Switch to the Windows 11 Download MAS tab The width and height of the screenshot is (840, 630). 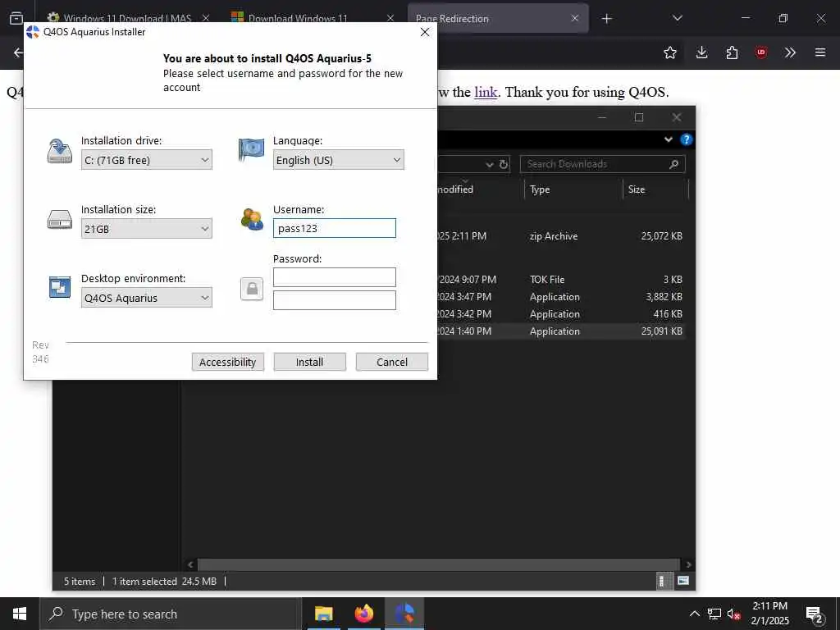[x=126, y=18]
